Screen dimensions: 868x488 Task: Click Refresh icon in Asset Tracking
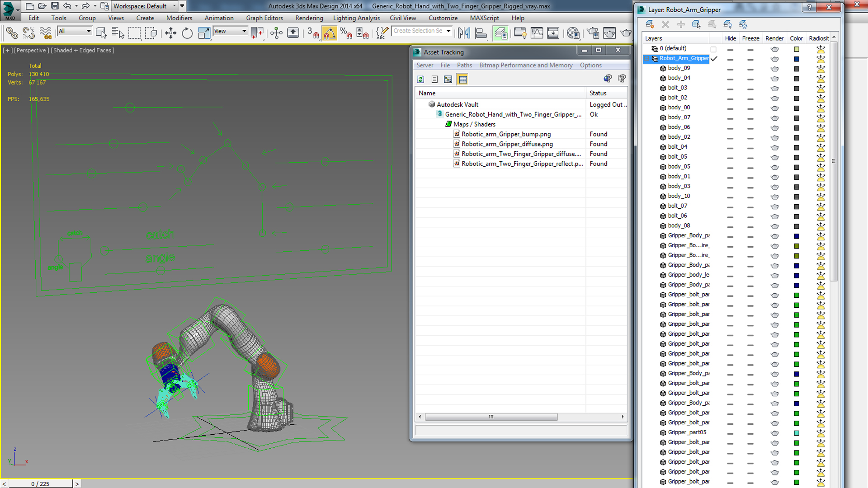(420, 80)
